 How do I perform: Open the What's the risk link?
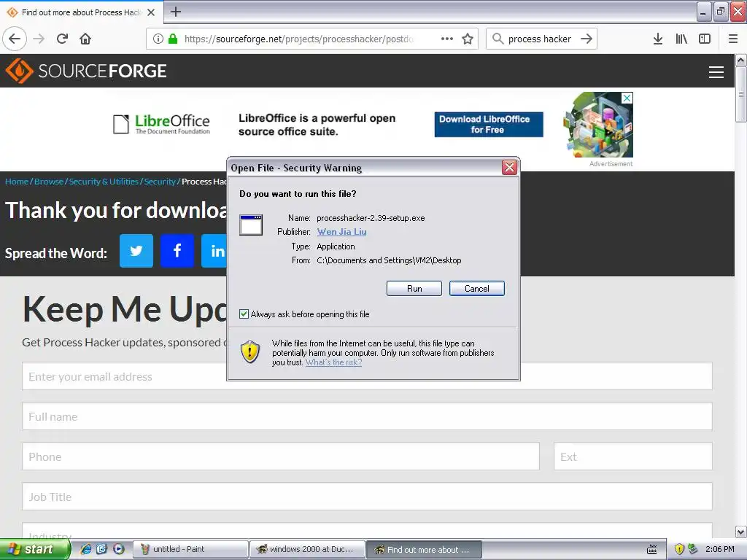point(333,362)
